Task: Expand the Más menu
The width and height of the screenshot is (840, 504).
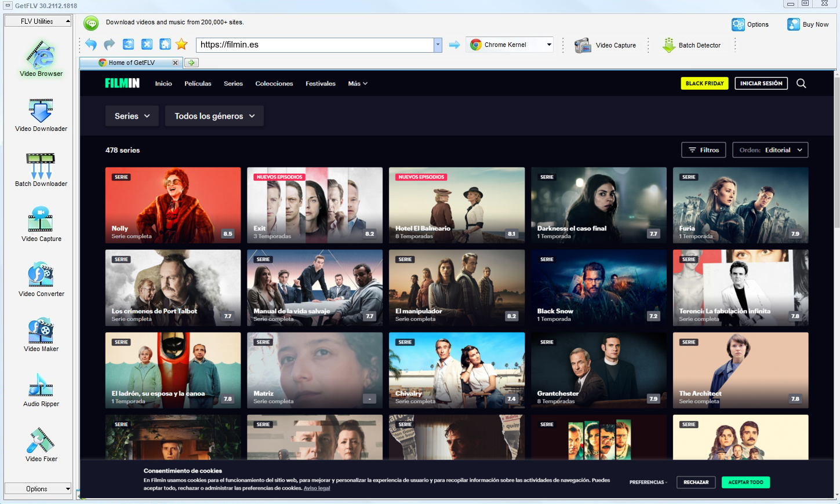Action: pos(358,83)
